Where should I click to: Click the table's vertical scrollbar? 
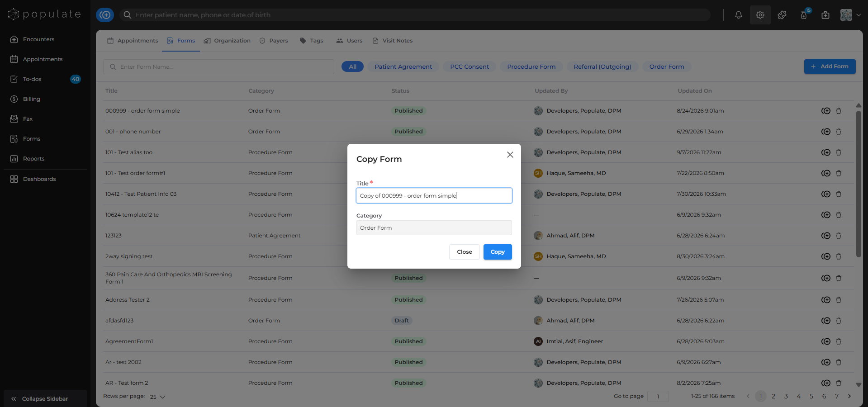(859, 185)
